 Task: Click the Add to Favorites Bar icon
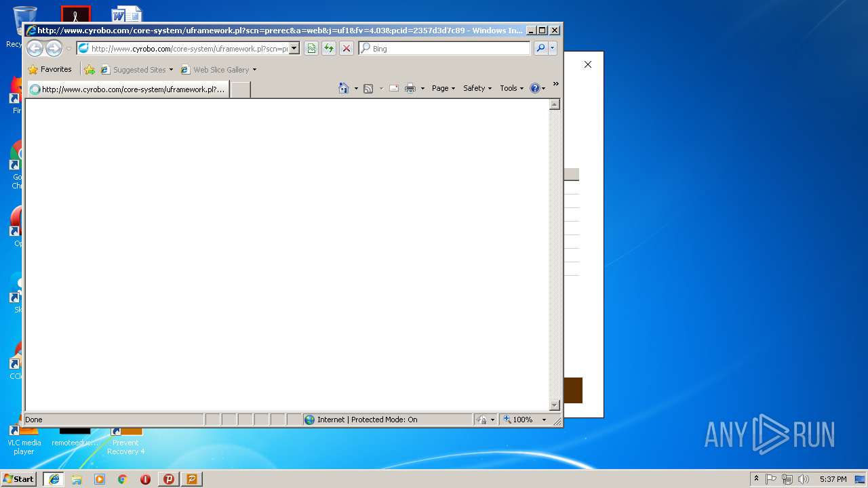tap(90, 69)
